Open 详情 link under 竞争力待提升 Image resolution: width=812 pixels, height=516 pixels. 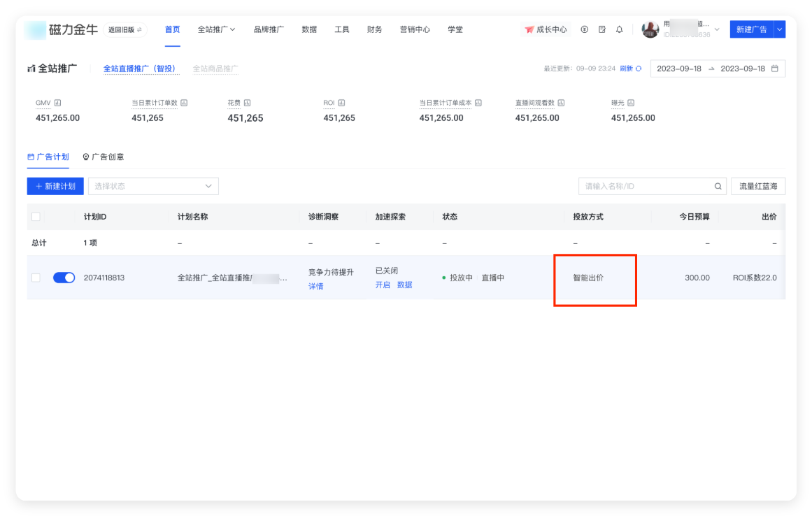(315, 285)
